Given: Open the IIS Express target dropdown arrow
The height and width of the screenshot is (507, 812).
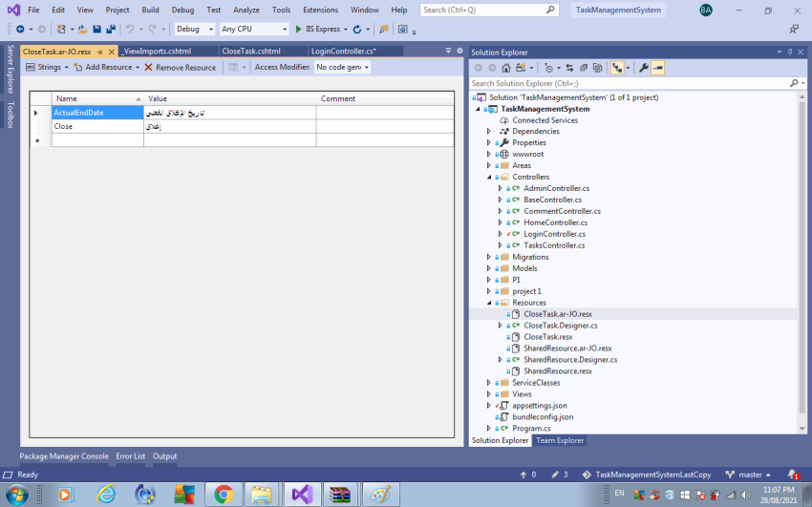Looking at the screenshot, I should point(346,30).
